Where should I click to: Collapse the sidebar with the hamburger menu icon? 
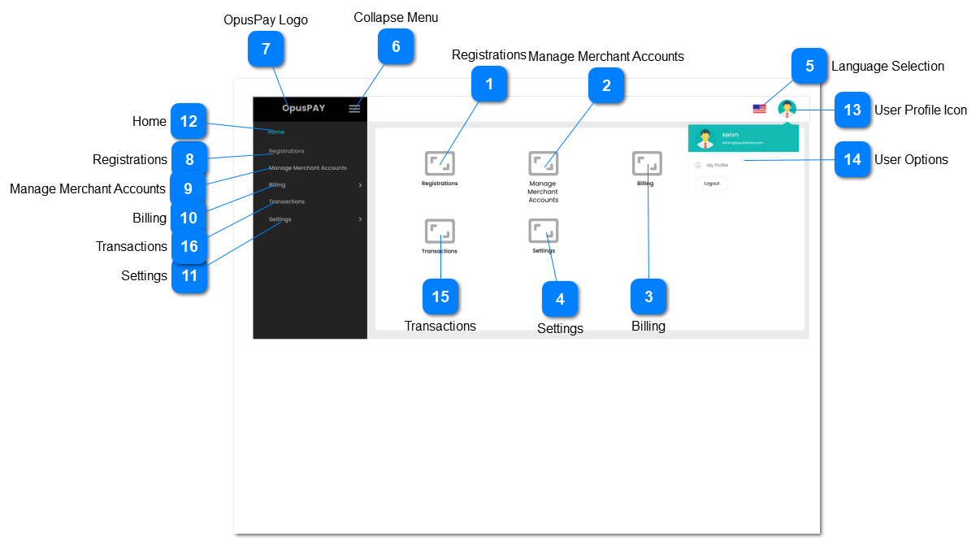pyautogui.click(x=354, y=109)
